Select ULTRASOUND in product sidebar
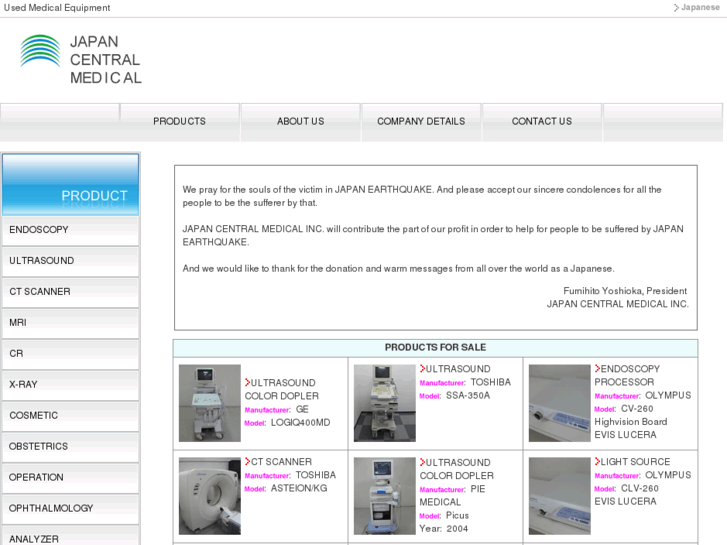This screenshot has width=727, height=545. point(70,261)
